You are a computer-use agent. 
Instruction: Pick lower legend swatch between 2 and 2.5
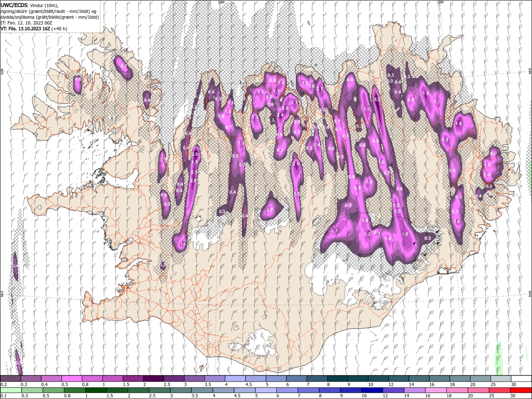[138, 390]
